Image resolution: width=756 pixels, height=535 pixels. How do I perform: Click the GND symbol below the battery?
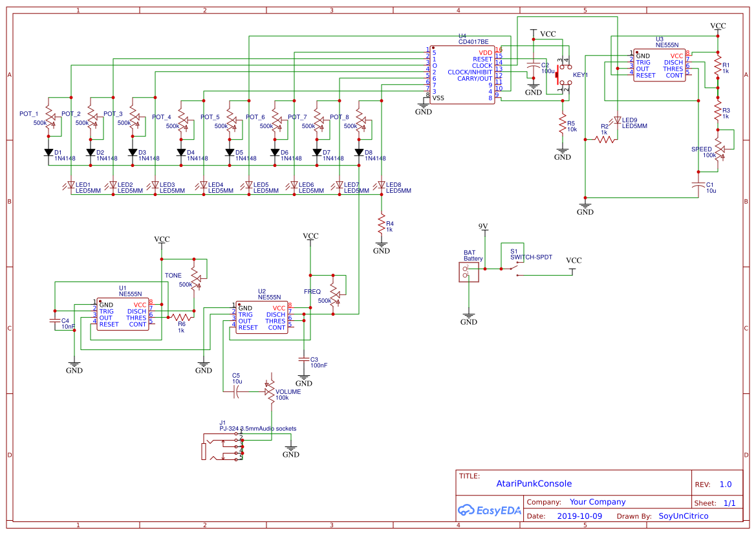(468, 316)
